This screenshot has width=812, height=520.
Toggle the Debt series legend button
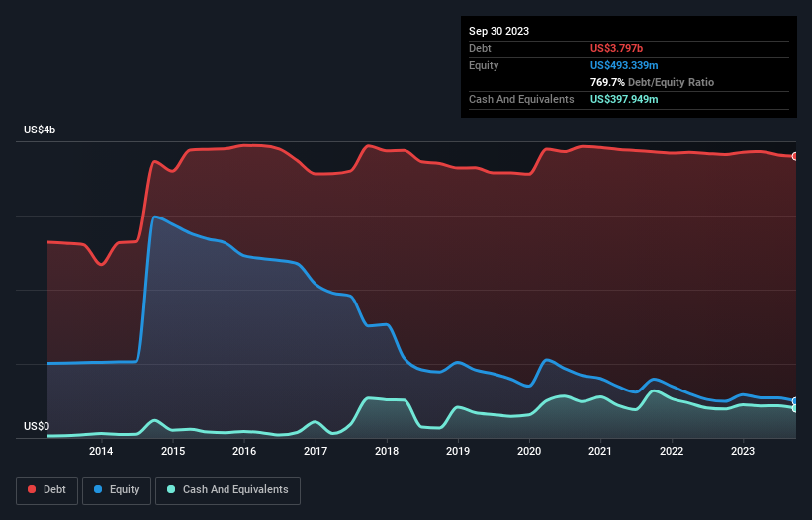pyautogui.click(x=47, y=490)
